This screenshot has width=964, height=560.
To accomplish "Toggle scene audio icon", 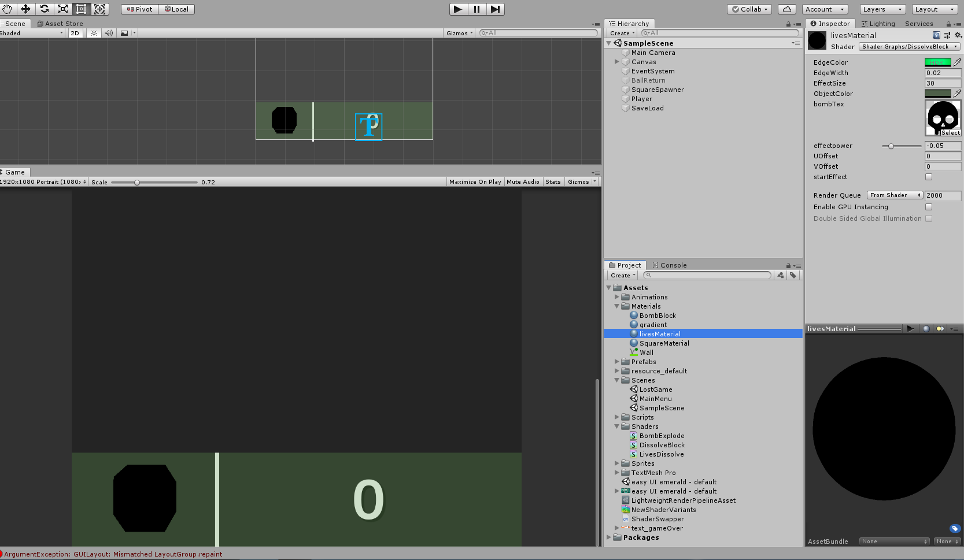I will coord(109,33).
